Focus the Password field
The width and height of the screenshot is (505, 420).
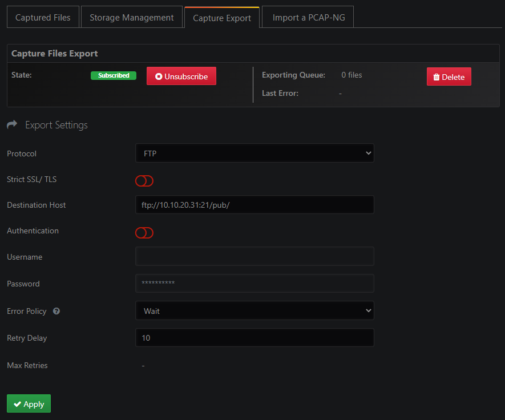[254, 283]
